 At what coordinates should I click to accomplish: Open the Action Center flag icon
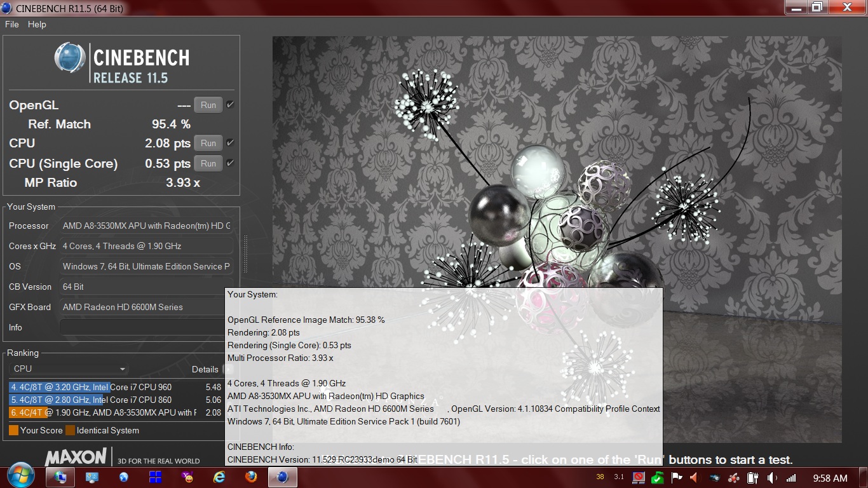(x=677, y=477)
